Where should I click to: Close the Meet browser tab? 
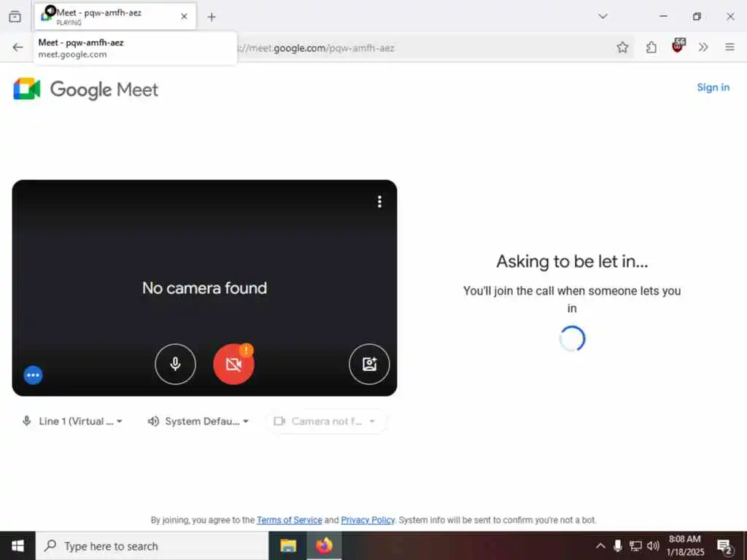[x=184, y=16]
